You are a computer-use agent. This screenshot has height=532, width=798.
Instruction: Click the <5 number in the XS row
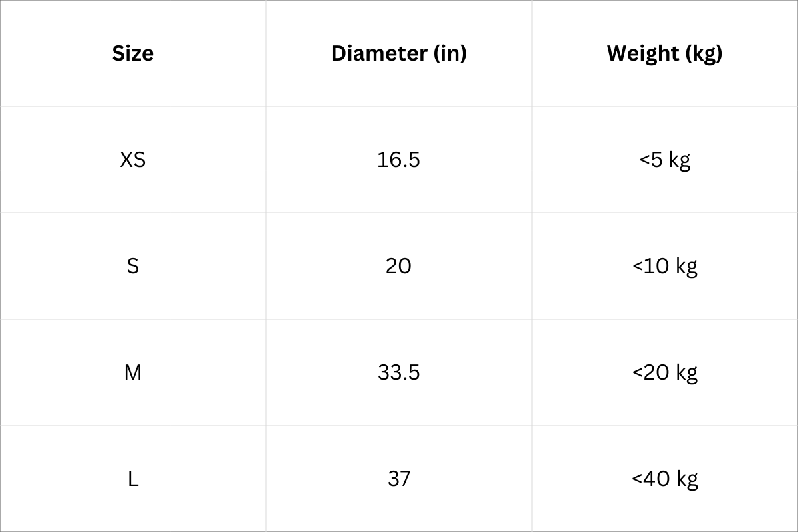pos(651,160)
